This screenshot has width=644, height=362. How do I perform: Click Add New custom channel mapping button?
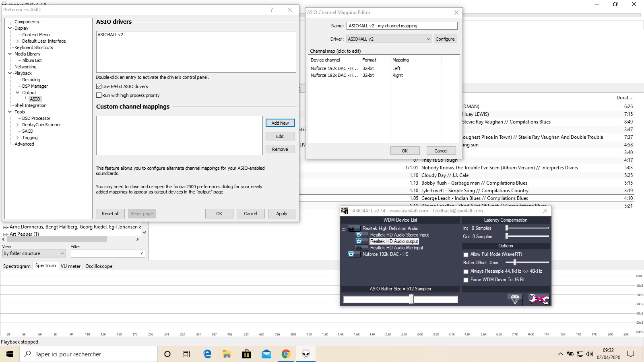(280, 123)
